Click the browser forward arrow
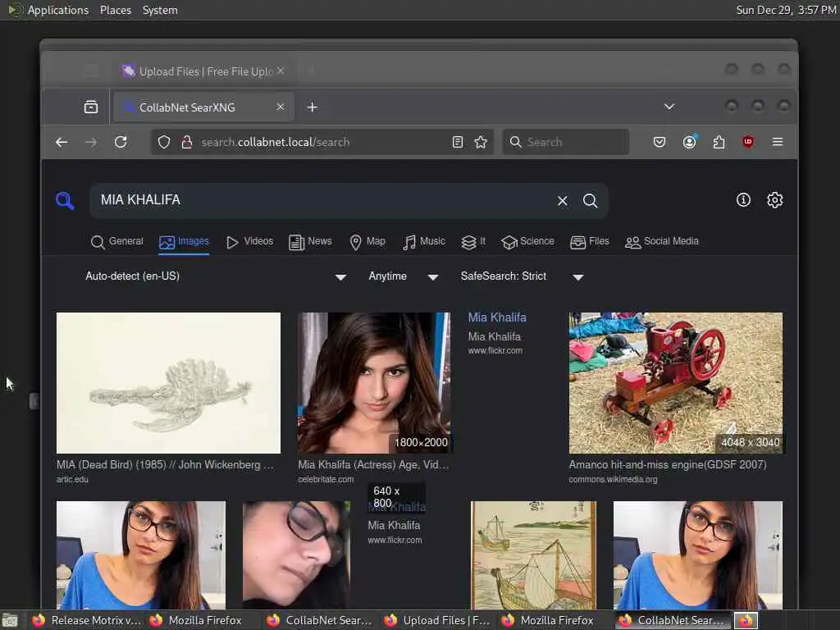The height and width of the screenshot is (630, 840). (91, 142)
